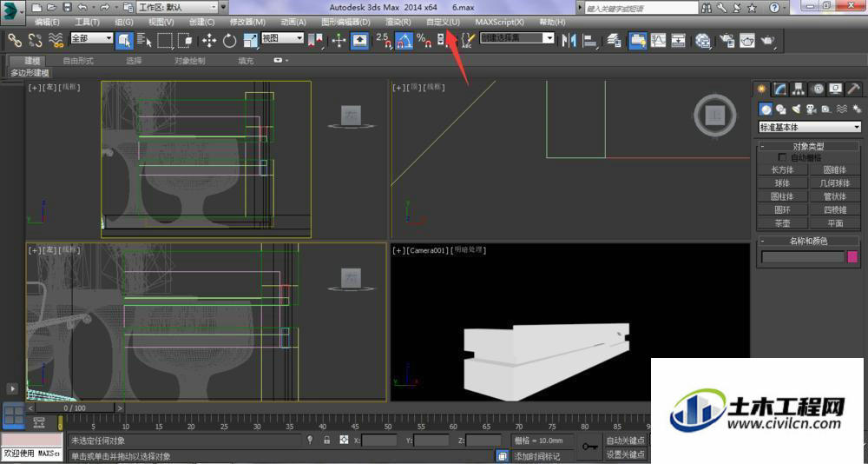
Task: Click the 茶壶 teapot button
Action: [782, 222]
